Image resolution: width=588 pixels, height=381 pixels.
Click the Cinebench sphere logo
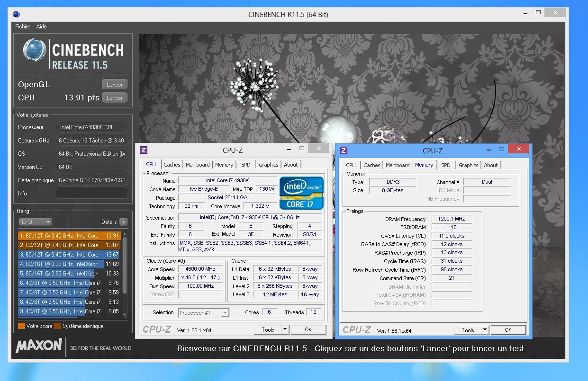pos(35,51)
